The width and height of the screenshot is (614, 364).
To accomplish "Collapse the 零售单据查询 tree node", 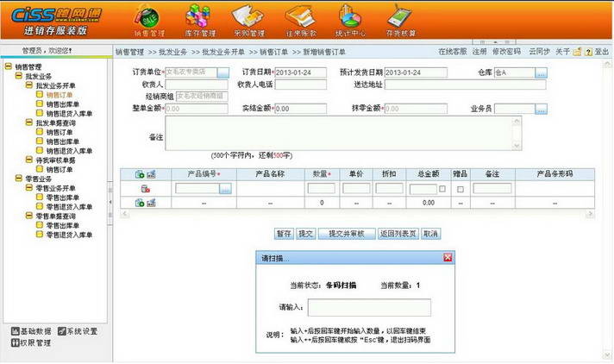I will [29, 216].
